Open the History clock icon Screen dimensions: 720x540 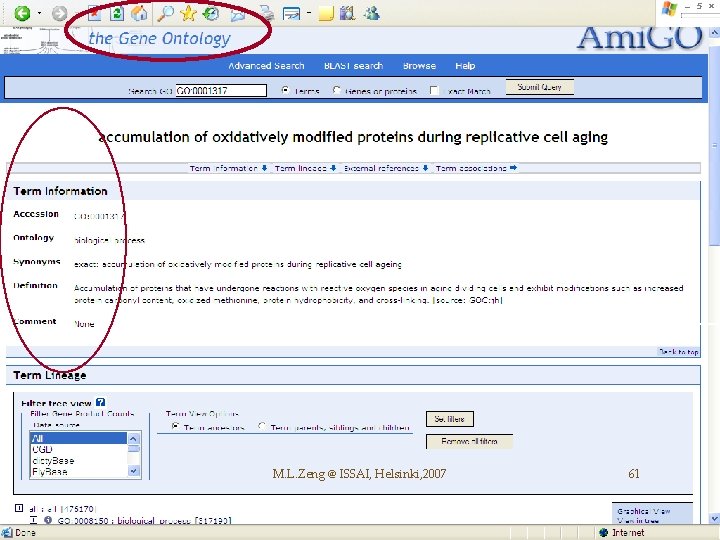pyautogui.click(x=211, y=13)
